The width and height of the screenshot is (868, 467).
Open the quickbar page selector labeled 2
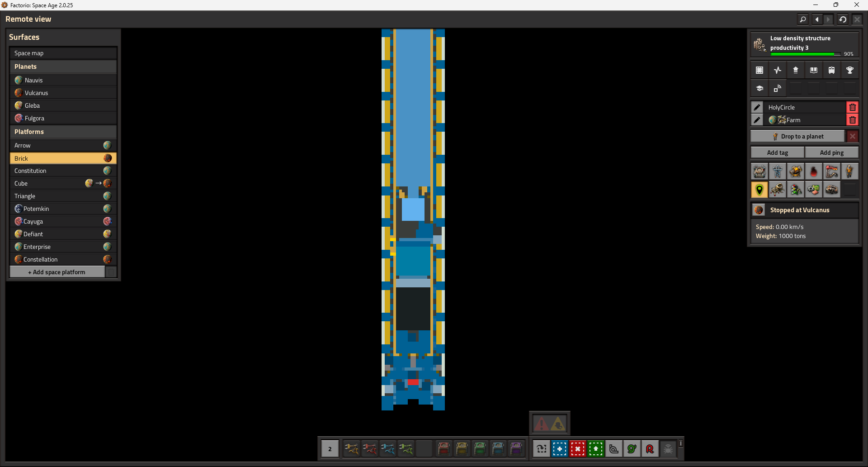pyautogui.click(x=330, y=449)
